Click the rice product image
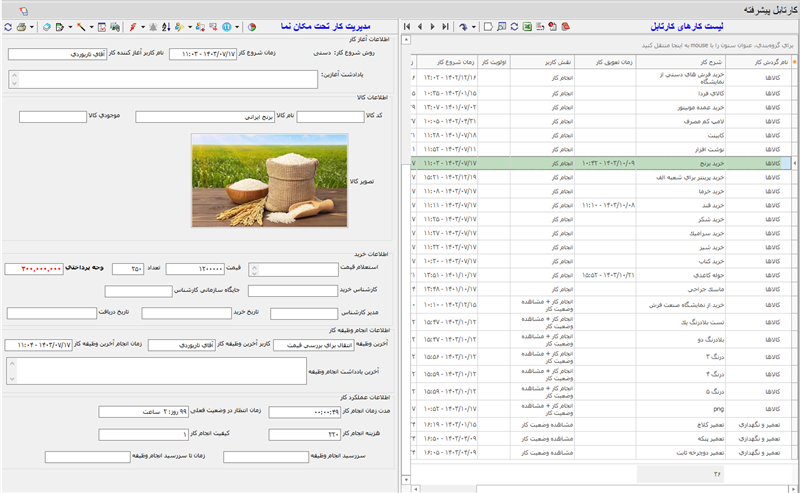 (x=269, y=181)
